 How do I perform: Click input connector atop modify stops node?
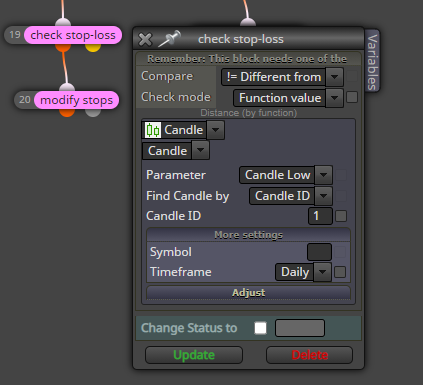[x=67, y=88]
